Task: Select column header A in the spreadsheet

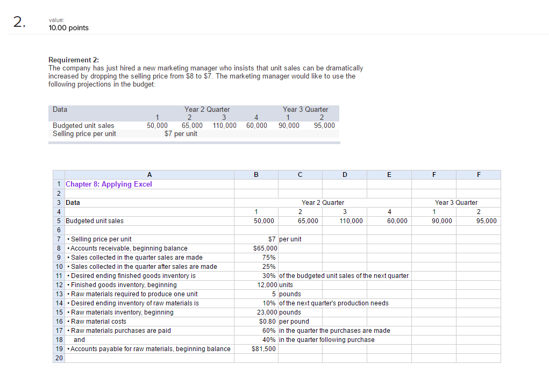Action: click(149, 174)
